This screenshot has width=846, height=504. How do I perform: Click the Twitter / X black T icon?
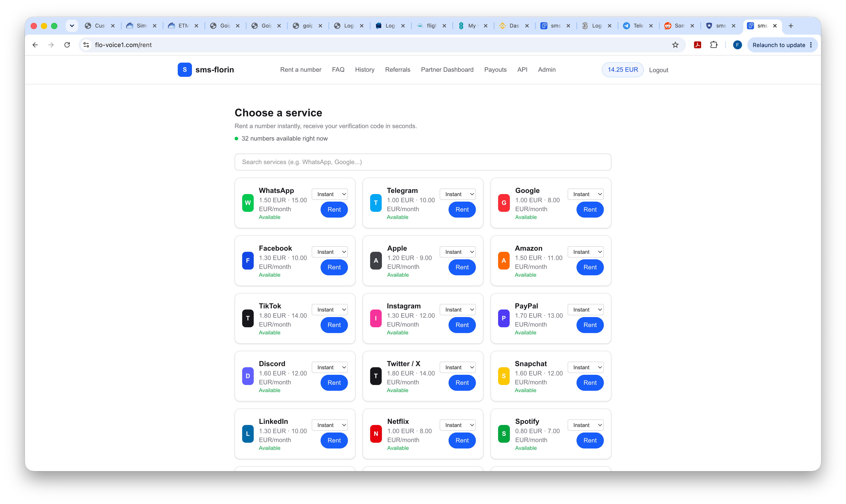376,376
